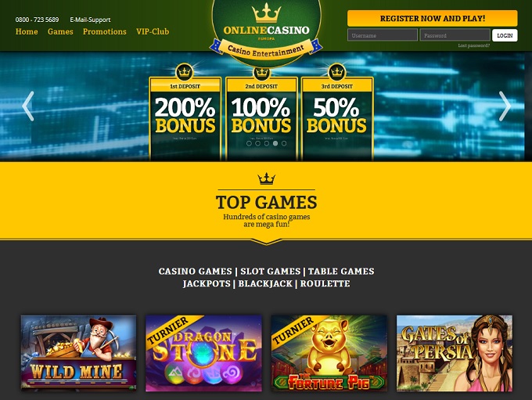Open the Slot Games category link
532x400 pixels.
(x=271, y=272)
